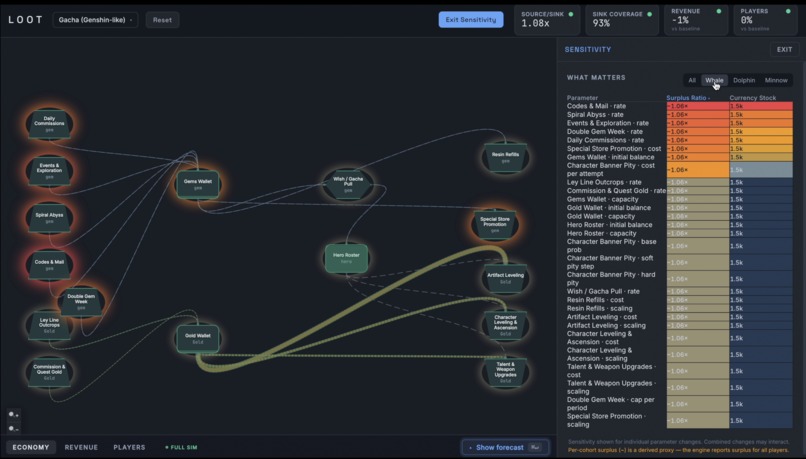Zoom in on the economy graph
Viewport: 806px width, 459px height.
[13, 414]
